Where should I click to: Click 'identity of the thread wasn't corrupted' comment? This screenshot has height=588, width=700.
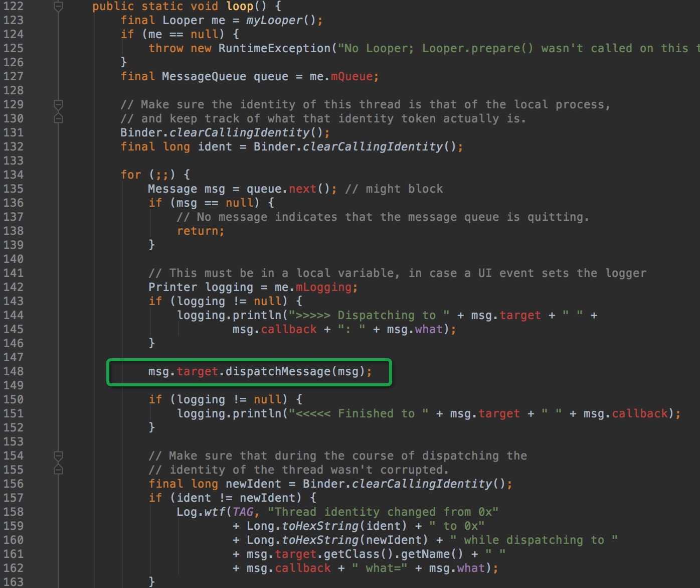coord(298,470)
